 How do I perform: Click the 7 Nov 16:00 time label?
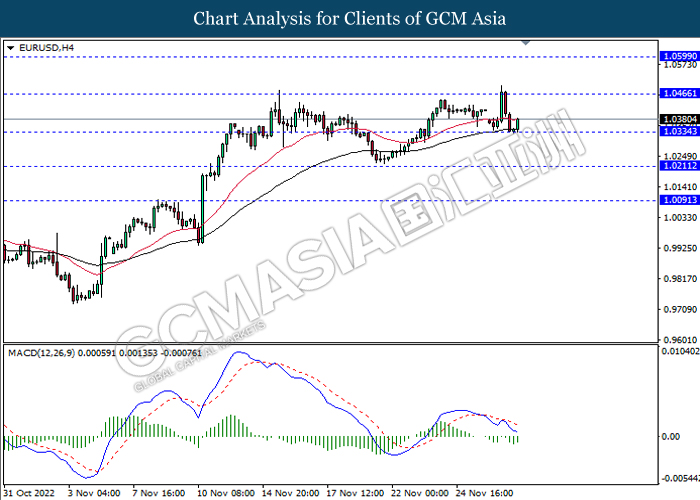158,493
